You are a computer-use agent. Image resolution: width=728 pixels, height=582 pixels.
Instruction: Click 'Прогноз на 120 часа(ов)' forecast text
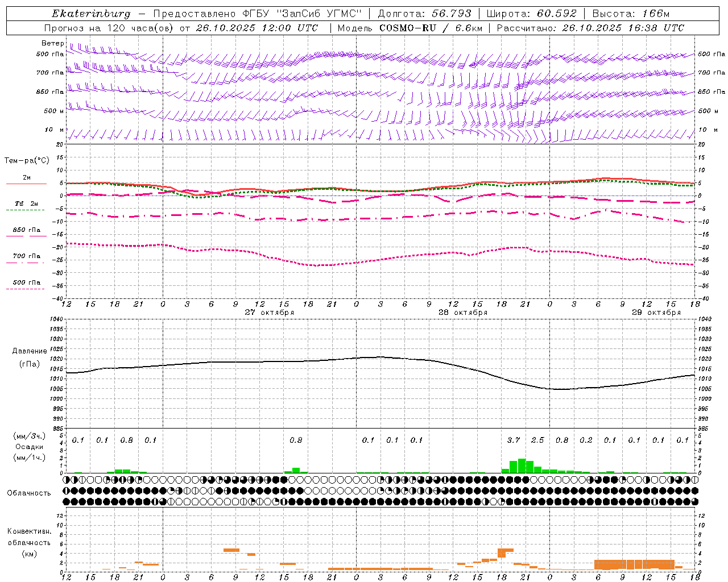click(109, 28)
